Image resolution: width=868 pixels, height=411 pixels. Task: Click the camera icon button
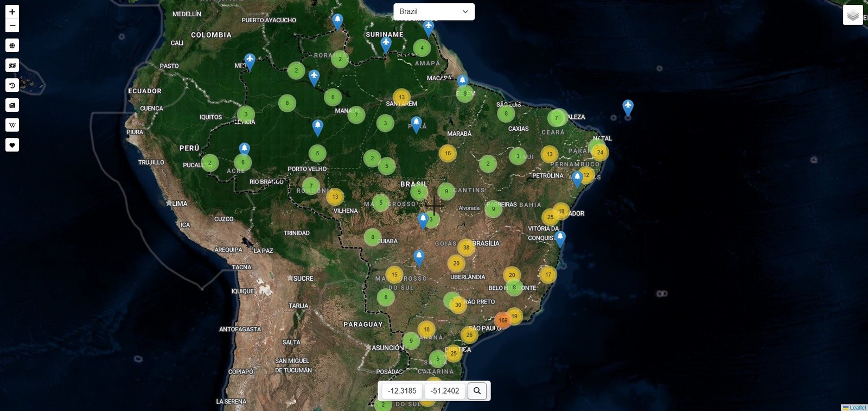click(12, 66)
